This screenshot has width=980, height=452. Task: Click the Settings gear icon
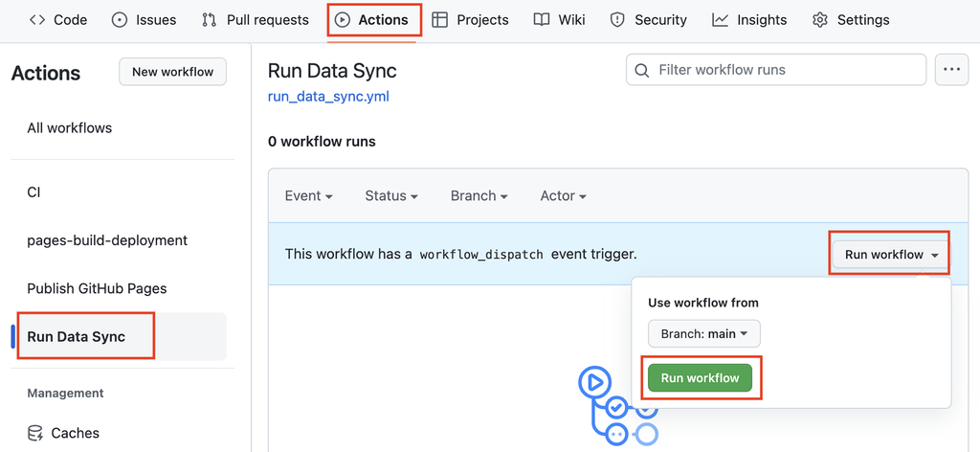click(x=820, y=20)
